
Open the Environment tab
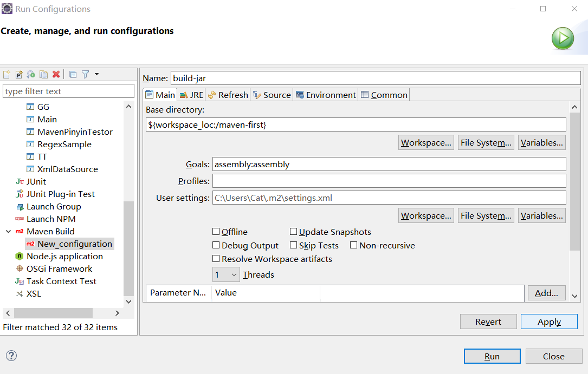325,95
